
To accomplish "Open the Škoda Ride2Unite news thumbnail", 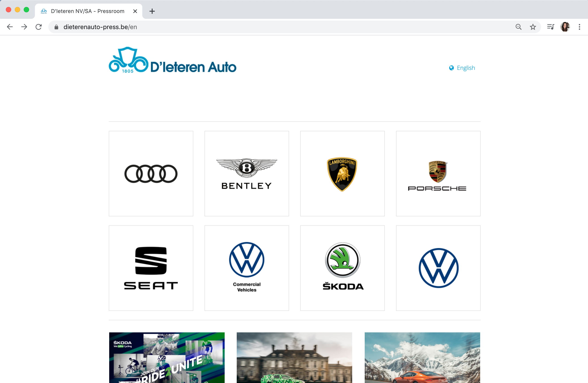I will tap(167, 357).
